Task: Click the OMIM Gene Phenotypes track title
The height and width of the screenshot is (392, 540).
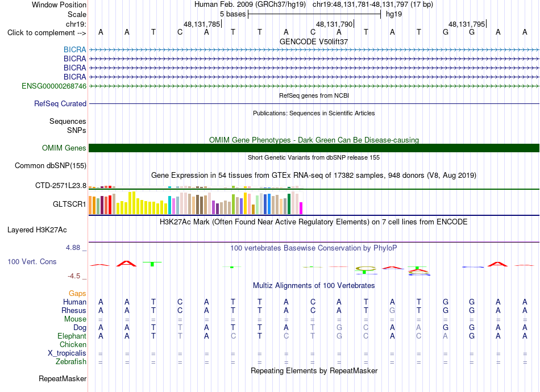Action: (314, 140)
